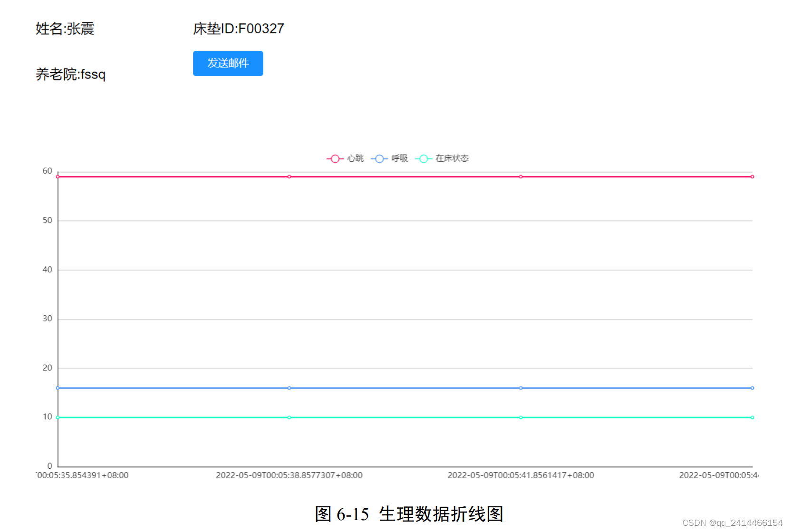This screenshot has width=790, height=532.
Task: Click the y-axis value 10
Action: (x=48, y=416)
